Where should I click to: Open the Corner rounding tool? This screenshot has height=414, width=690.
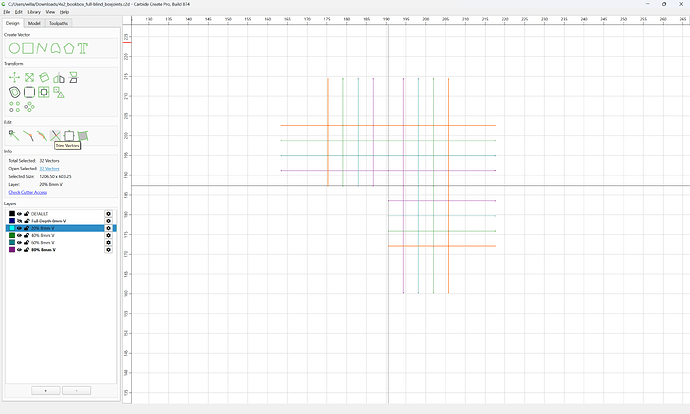pos(29,92)
